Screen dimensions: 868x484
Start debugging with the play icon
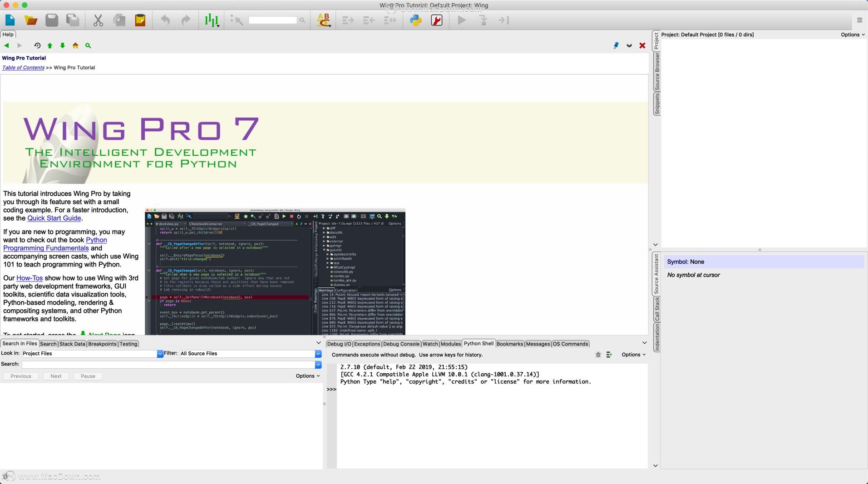click(x=462, y=20)
